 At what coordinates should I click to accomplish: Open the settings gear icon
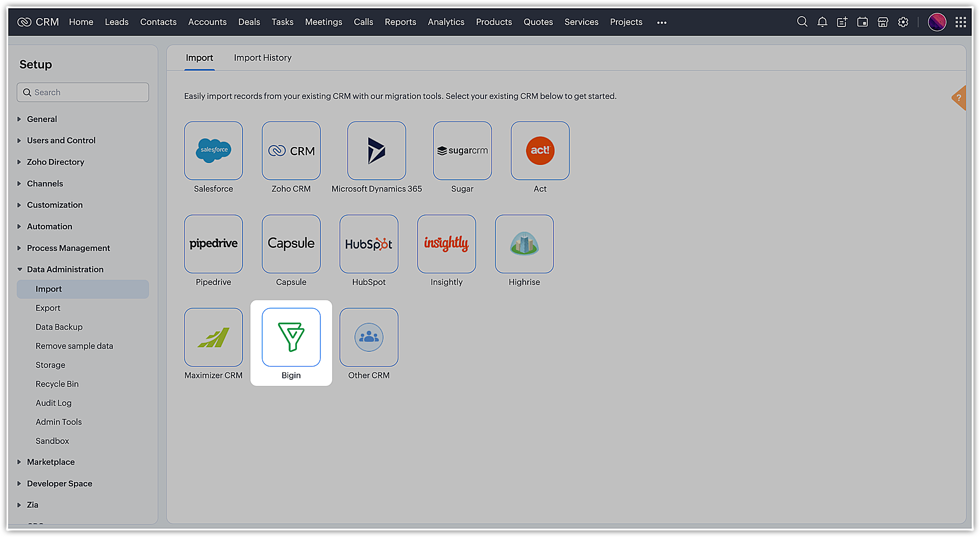903,22
